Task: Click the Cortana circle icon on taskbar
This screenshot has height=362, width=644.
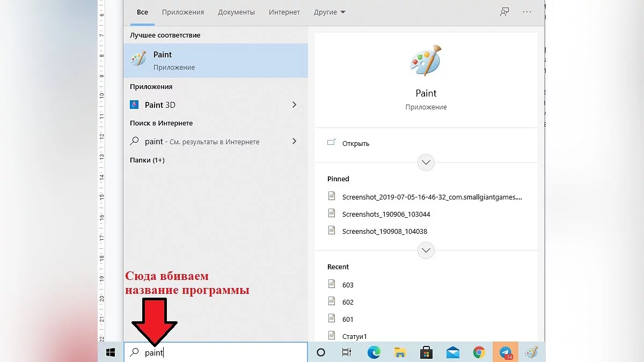Action: coord(321,352)
